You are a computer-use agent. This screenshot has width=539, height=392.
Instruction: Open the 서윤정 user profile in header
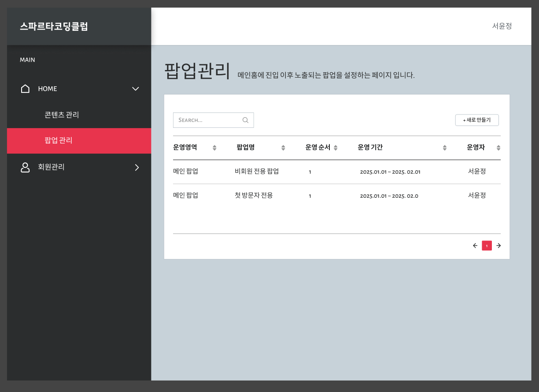[x=502, y=26]
